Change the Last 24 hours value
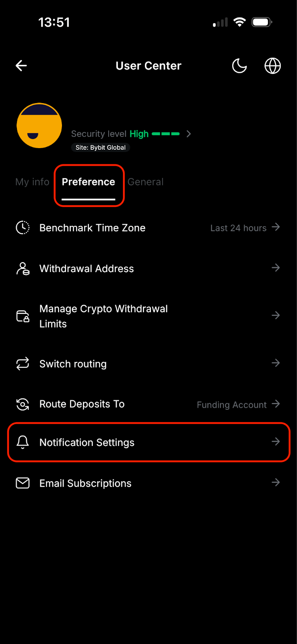The height and width of the screenshot is (644, 297). [x=238, y=228]
